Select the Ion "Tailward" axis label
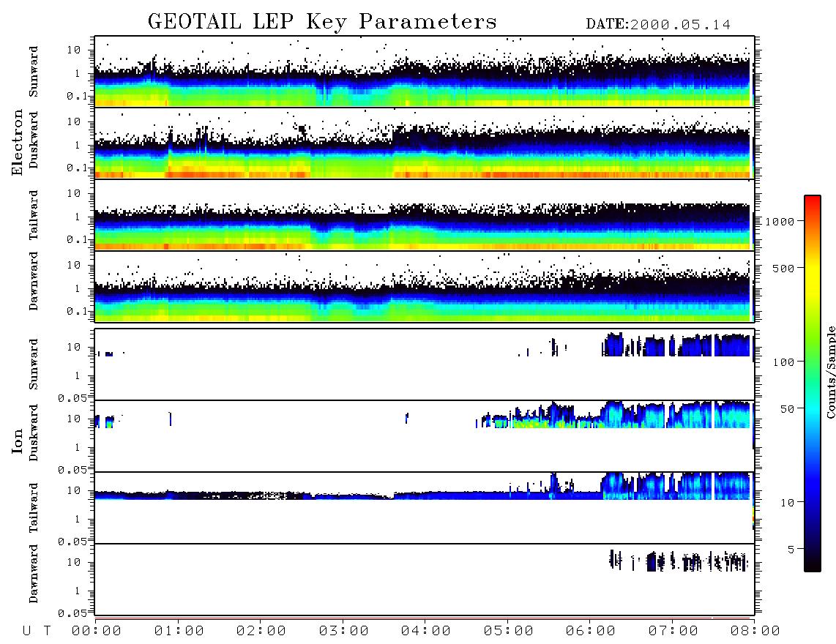This screenshot has height=644, width=836. [34, 508]
